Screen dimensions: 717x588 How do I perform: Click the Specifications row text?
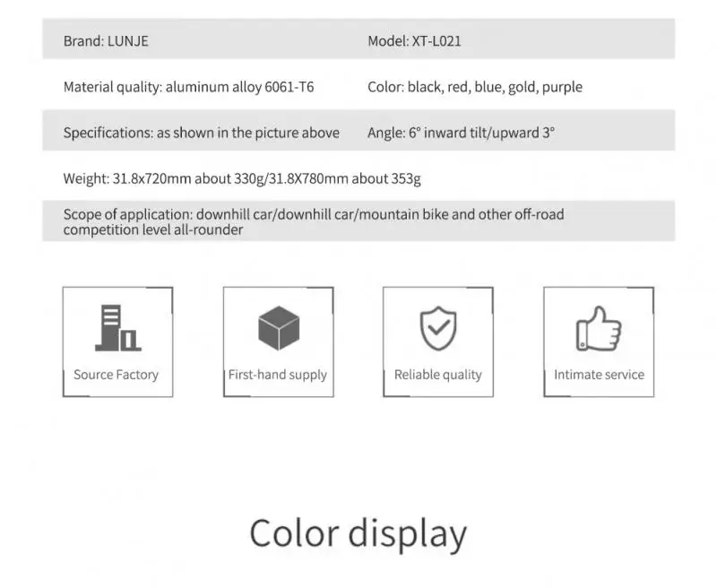click(201, 133)
